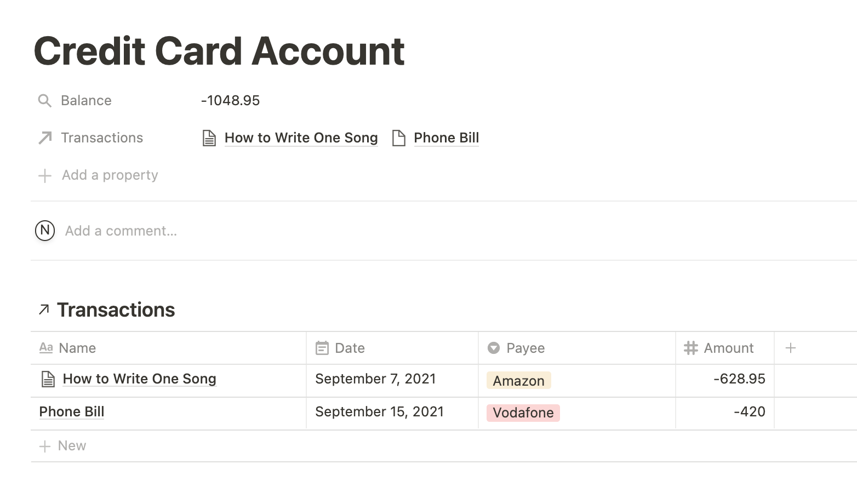Click the document icon in first table row

[48, 379]
